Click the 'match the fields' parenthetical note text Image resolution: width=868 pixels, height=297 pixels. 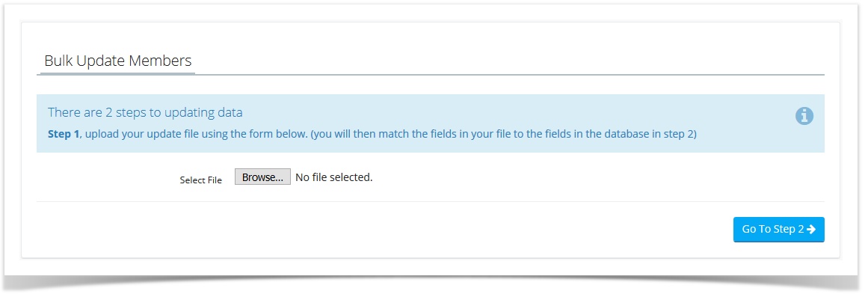point(502,134)
